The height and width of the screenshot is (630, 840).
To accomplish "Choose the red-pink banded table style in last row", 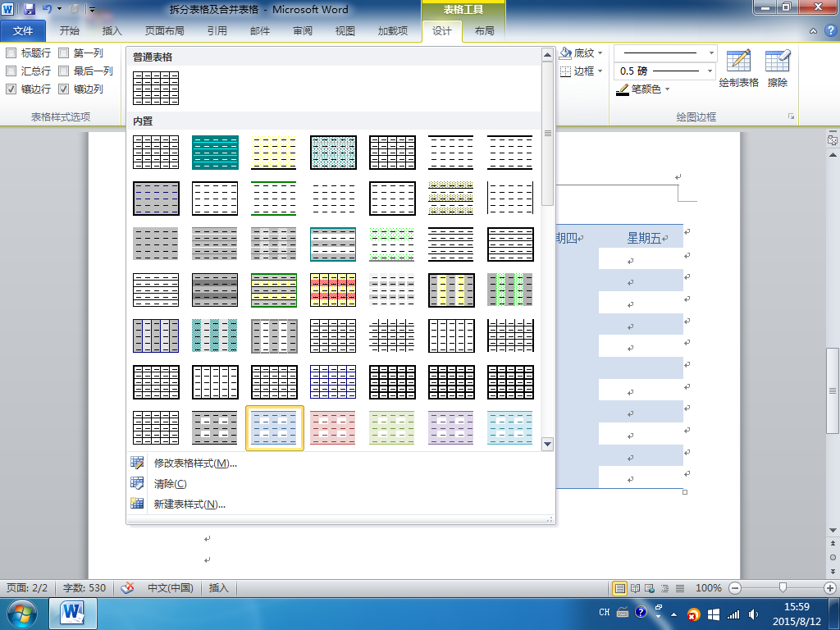I will point(333,428).
